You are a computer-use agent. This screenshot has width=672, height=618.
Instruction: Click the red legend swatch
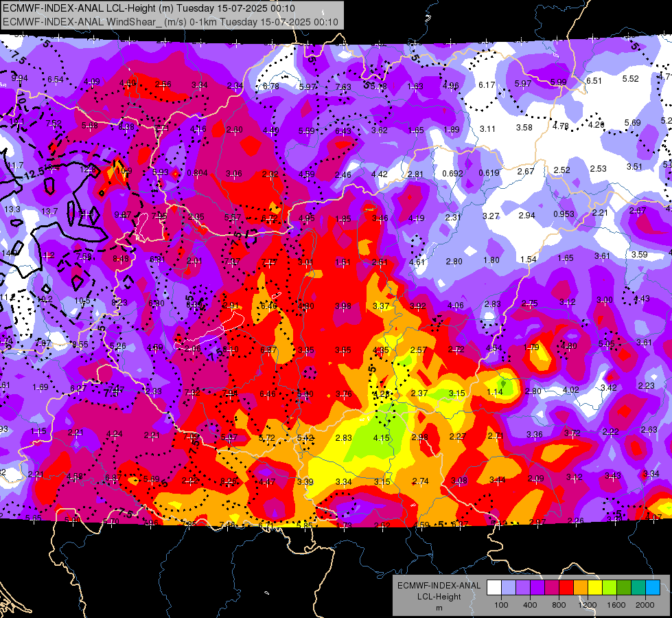tap(566, 588)
